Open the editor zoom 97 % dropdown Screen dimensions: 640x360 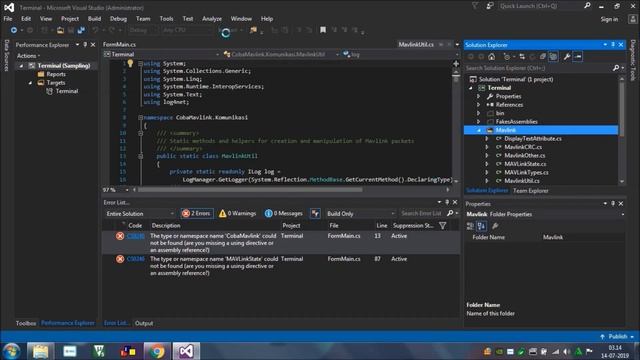coord(116,190)
